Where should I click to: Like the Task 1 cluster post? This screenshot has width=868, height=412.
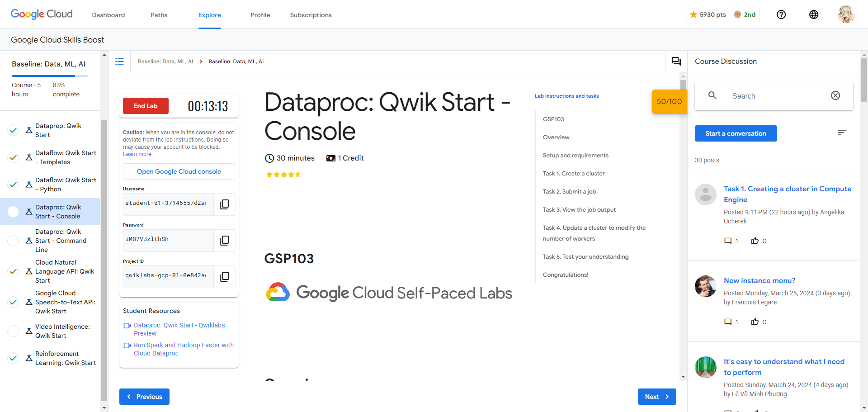click(755, 241)
